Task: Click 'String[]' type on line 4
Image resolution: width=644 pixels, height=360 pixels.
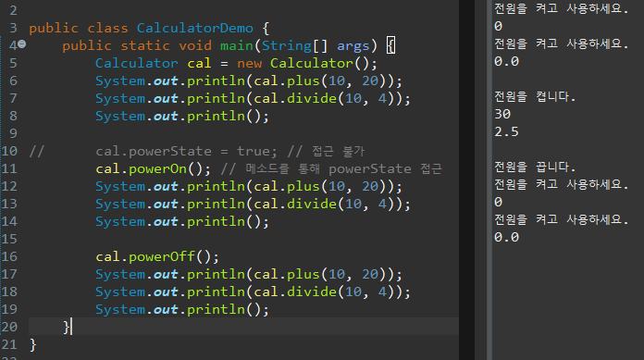Action: click(294, 45)
